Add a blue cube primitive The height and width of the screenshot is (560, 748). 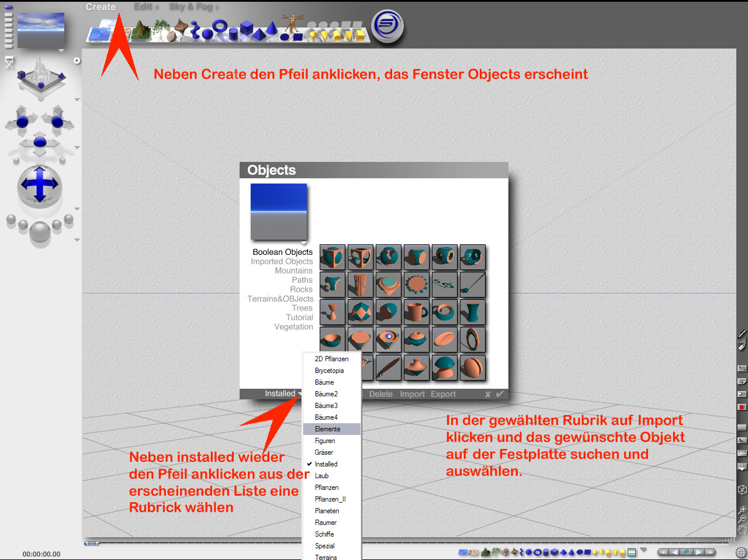click(x=246, y=27)
